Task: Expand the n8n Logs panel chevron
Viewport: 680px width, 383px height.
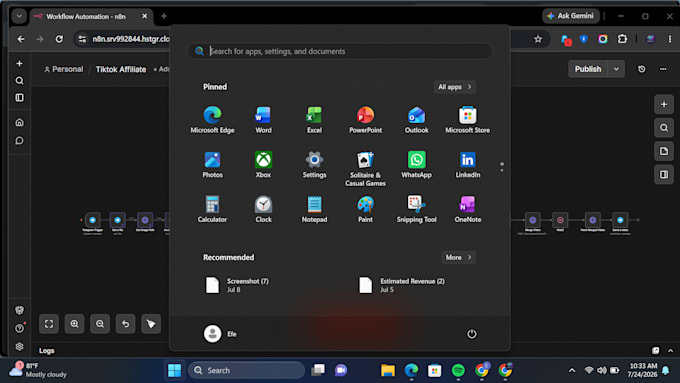Action: [x=670, y=350]
